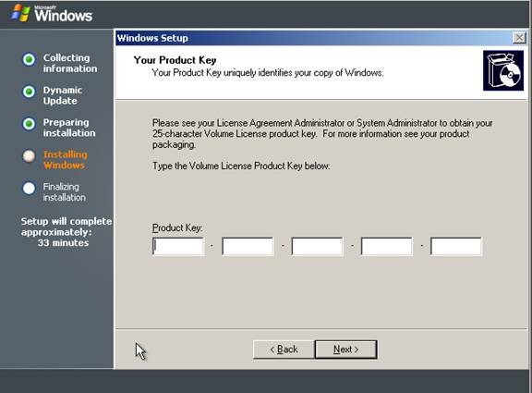The height and width of the screenshot is (393, 532).
Task: Click the Installing Windows step bullet
Action: coord(29,156)
